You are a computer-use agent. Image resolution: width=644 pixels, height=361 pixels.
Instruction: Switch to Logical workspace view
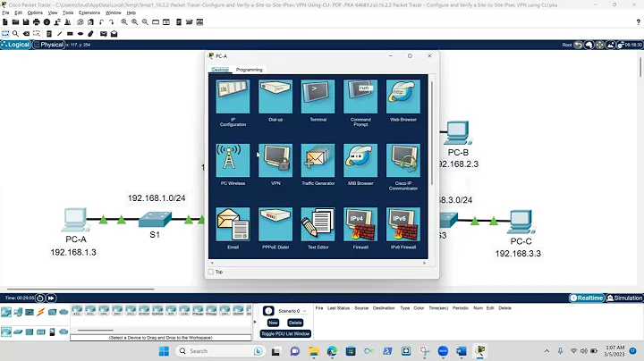point(15,45)
